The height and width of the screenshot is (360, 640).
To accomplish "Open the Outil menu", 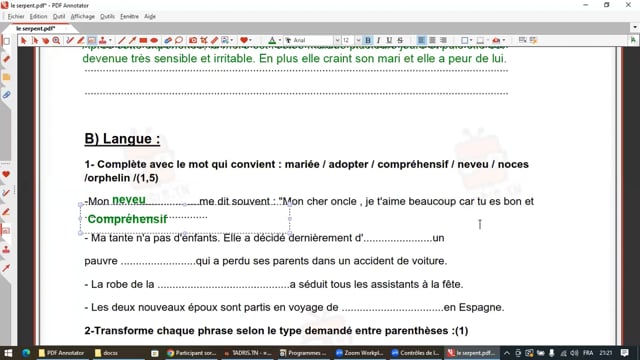I will tap(59, 16).
